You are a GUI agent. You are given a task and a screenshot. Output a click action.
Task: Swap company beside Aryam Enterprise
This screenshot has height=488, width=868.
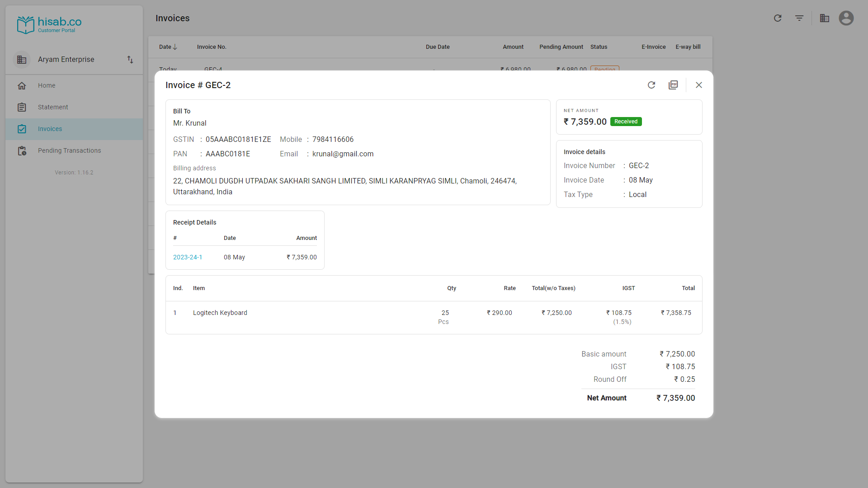tap(130, 59)
